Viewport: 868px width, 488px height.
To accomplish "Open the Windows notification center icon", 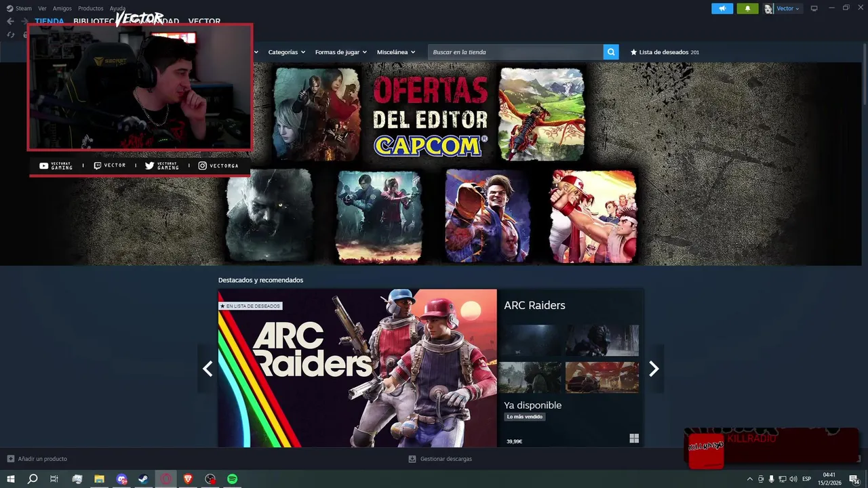I will [x=853, y=479].
